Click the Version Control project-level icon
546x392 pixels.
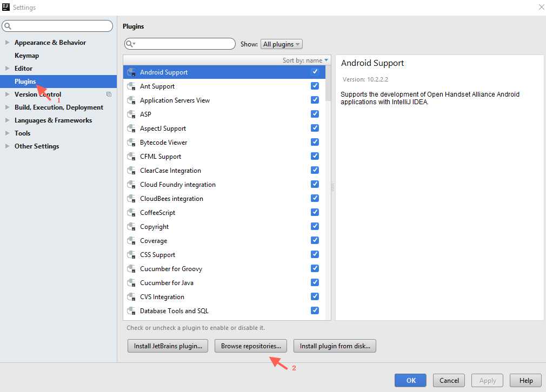point(109,94)
